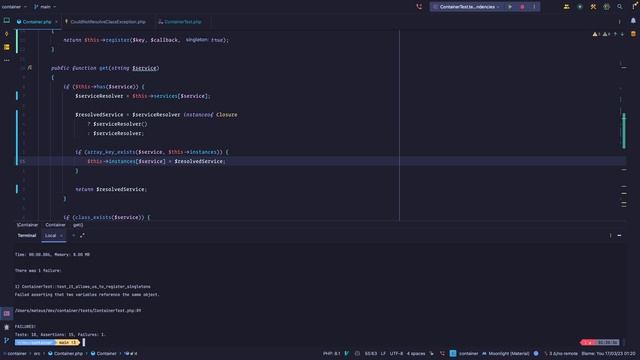Open the settings icon at top right
The width and height of the screenshot is (640, 360).
(635, 7)
